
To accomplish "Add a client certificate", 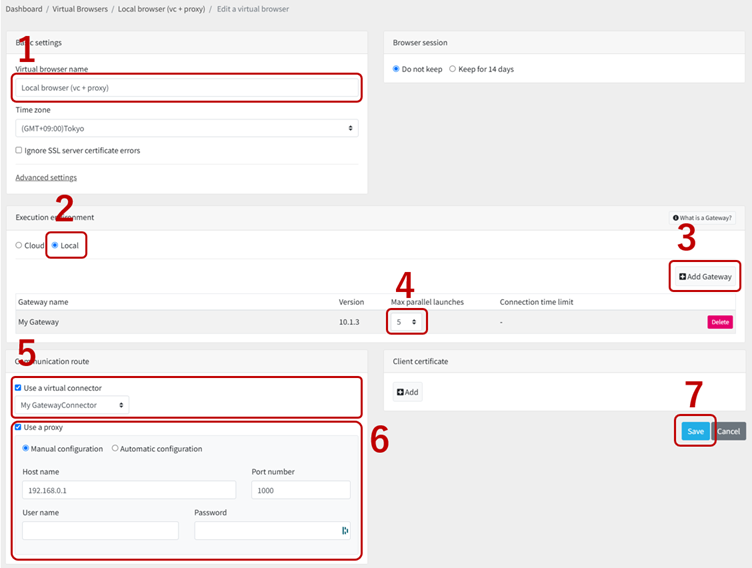I will [x=408, y=392].
